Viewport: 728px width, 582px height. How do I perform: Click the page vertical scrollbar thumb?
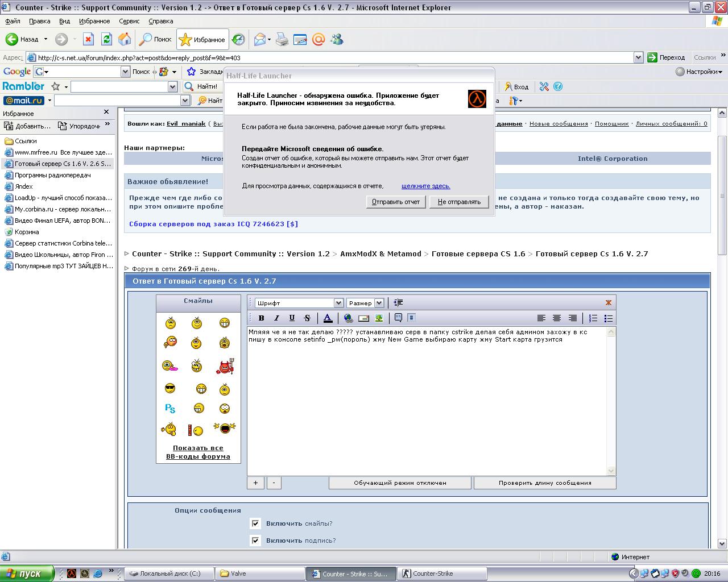722,196
